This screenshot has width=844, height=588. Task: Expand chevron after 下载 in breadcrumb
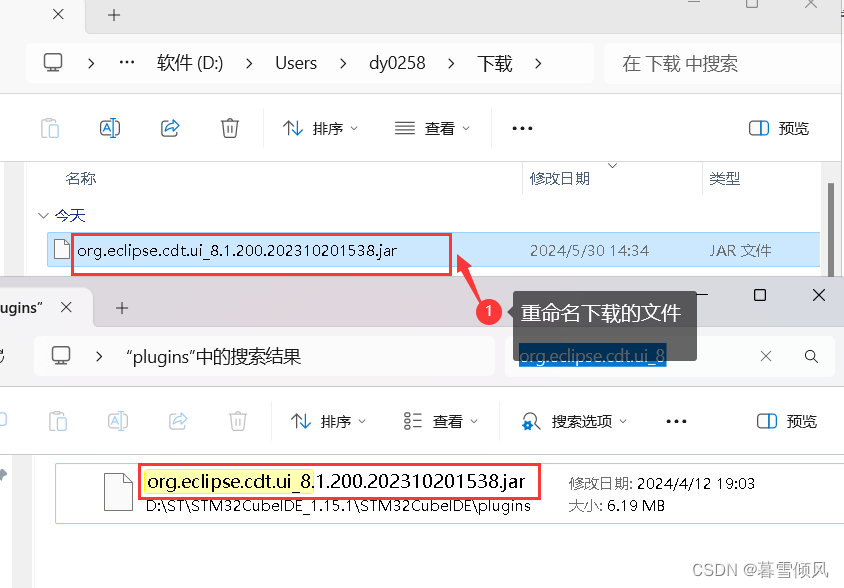[x=538, y=64]
